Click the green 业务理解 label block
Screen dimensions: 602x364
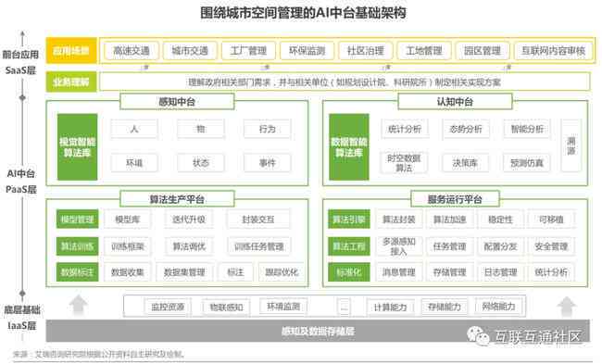[x=71, y=82]
